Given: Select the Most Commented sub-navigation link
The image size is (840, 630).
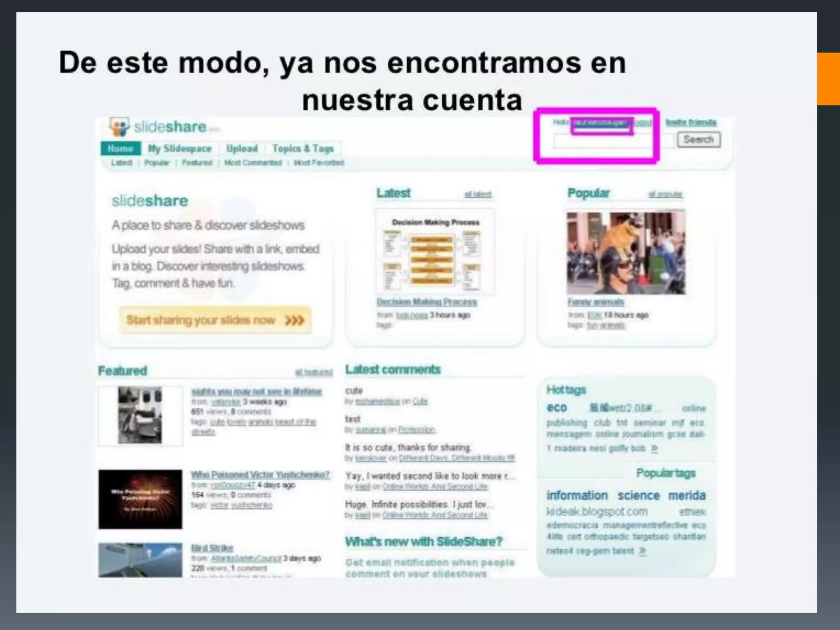Looking at the screenshot, I should [253, 163].
